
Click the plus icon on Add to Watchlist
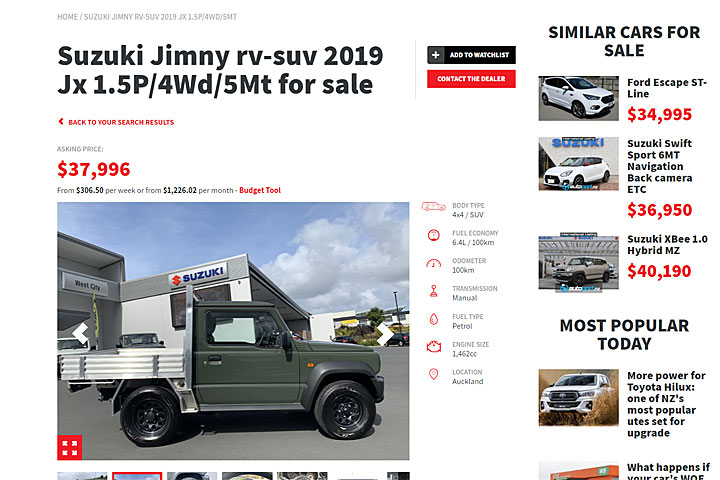click(436, 55)
